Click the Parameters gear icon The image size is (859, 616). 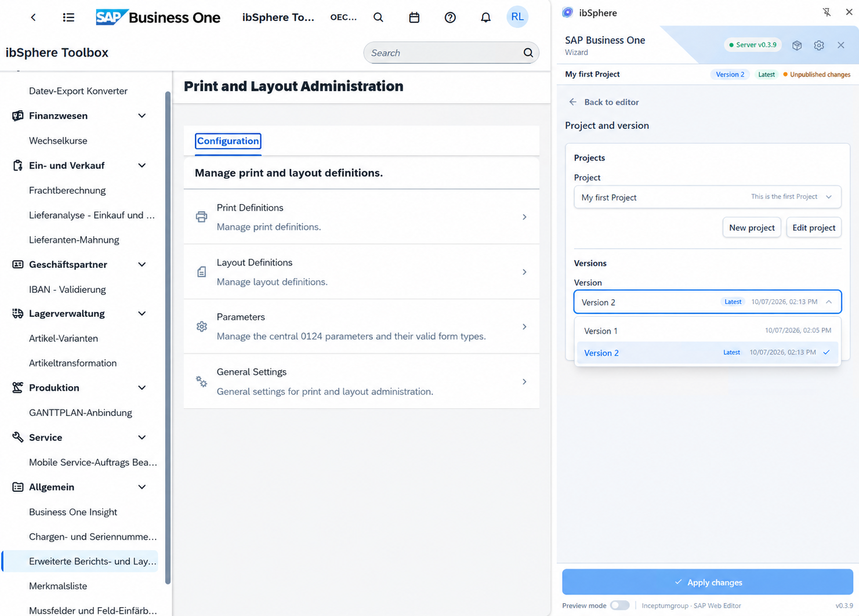(201, 327)
